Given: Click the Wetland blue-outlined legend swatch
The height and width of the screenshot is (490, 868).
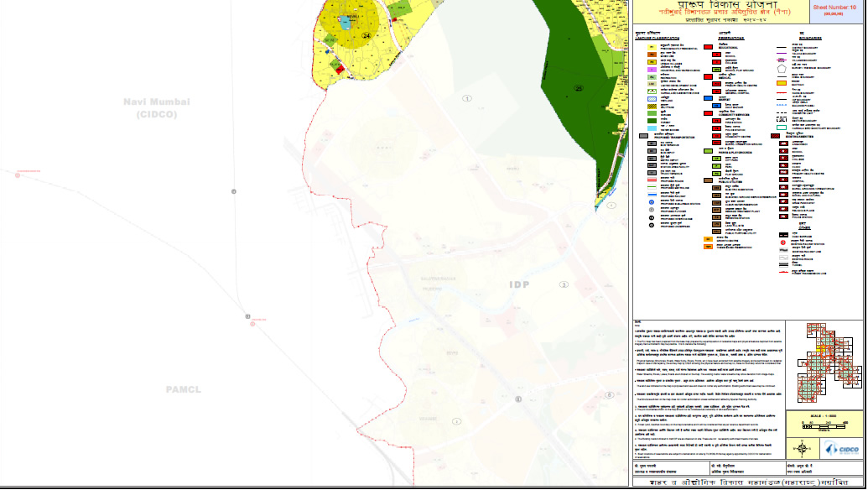Looking at the screenshot, I should click(x=652, y=99).
